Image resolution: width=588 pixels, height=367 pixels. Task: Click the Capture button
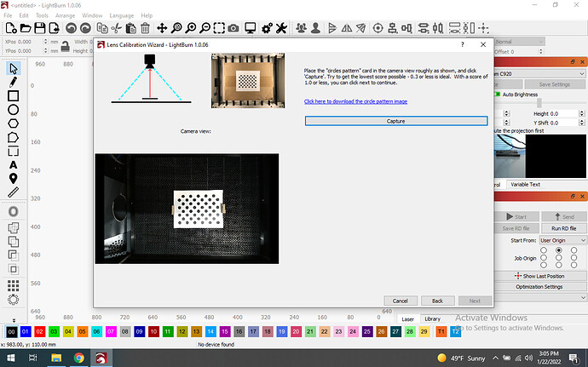[396, 121]
